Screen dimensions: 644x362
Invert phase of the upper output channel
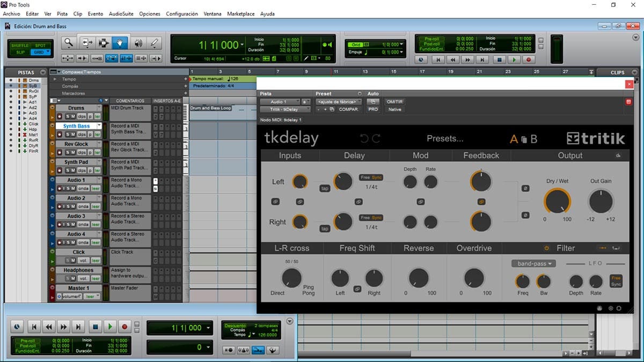[525, 188]
